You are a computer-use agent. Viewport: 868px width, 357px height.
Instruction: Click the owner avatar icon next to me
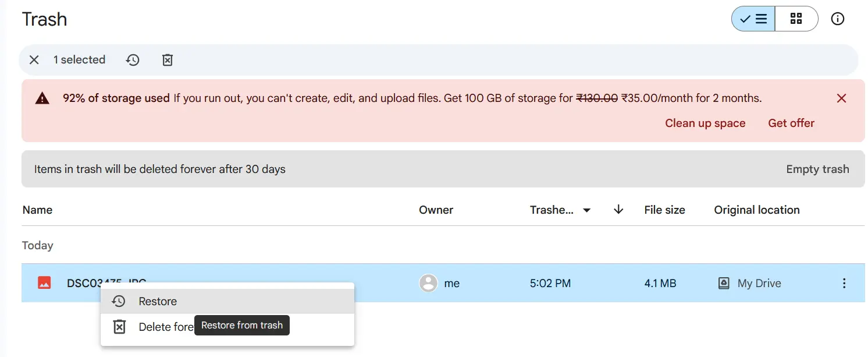428,283
